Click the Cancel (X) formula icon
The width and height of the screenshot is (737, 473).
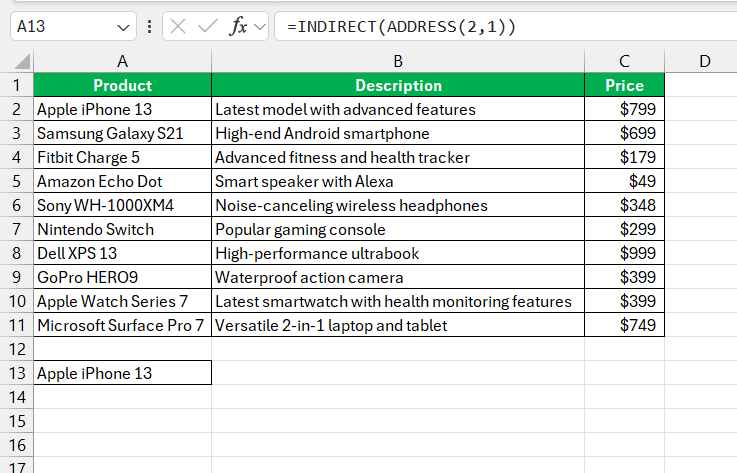[178, 26]
